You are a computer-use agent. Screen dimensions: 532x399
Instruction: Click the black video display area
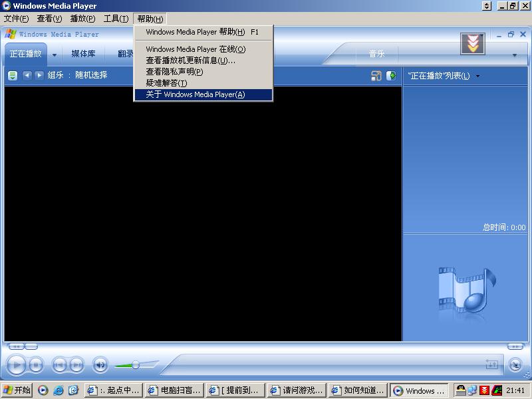(x=203, y=213)
